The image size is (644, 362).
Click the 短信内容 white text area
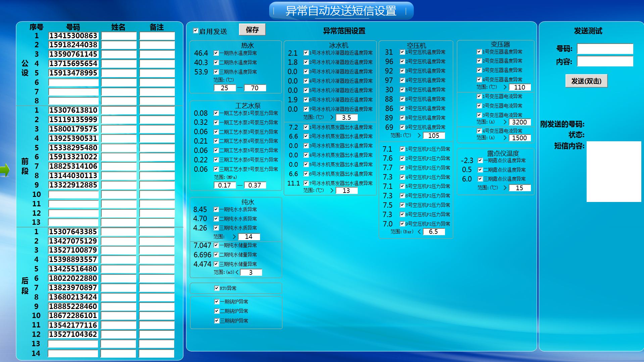coord(613,171)
